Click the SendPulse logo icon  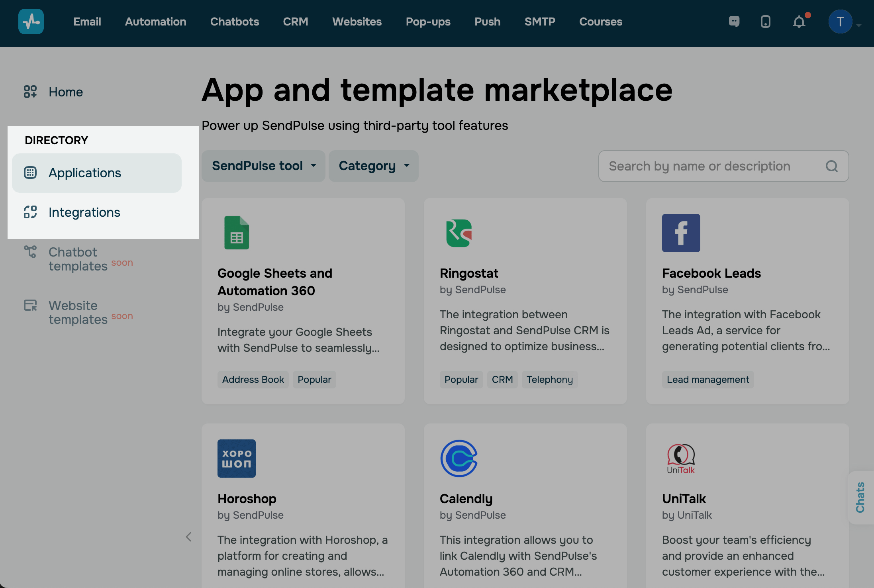coord(31,22)
